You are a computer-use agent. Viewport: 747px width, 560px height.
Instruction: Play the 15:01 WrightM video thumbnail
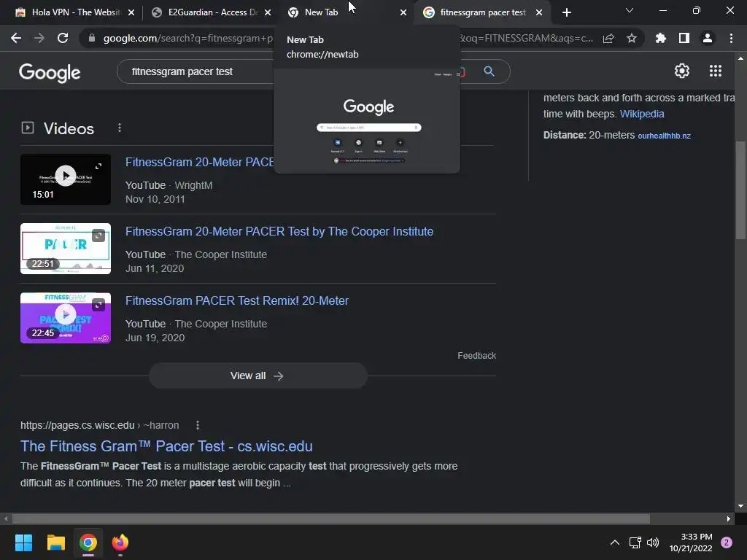(65, 179)
